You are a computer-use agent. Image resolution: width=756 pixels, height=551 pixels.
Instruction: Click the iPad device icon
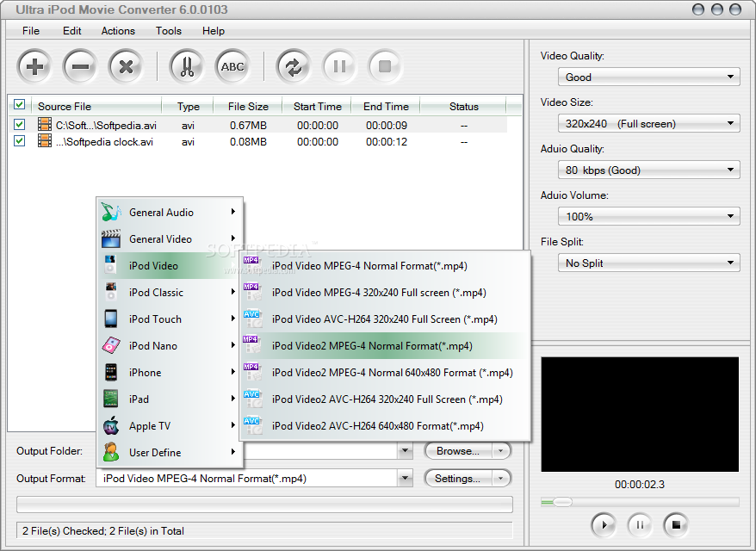[111, 399]
